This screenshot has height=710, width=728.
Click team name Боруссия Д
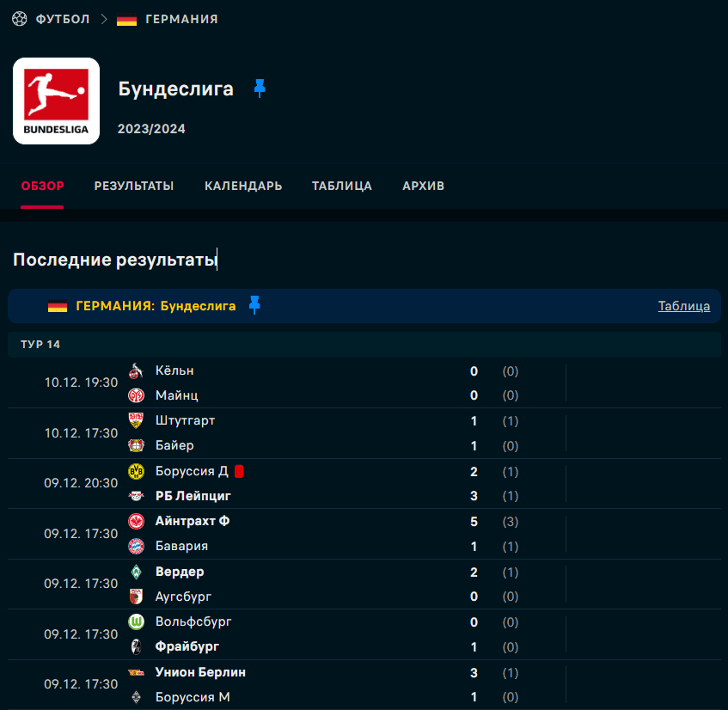pos(192,471)
